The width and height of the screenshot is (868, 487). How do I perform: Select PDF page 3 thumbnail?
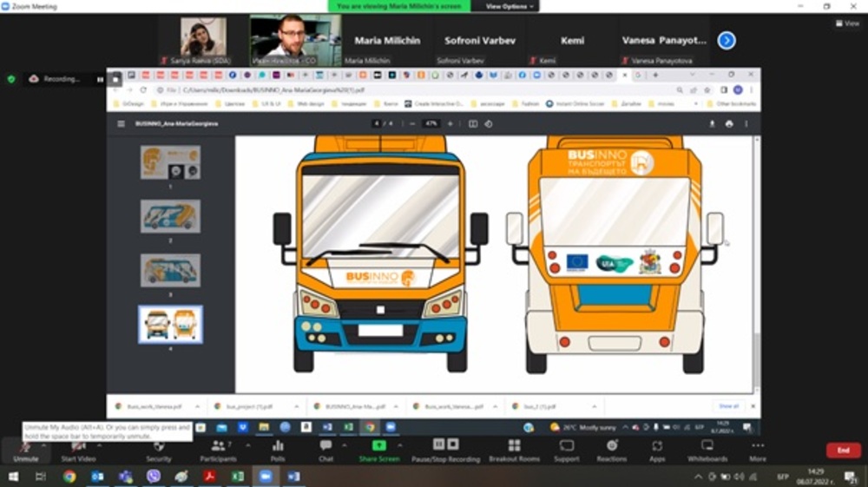click(x=170, y=270)
